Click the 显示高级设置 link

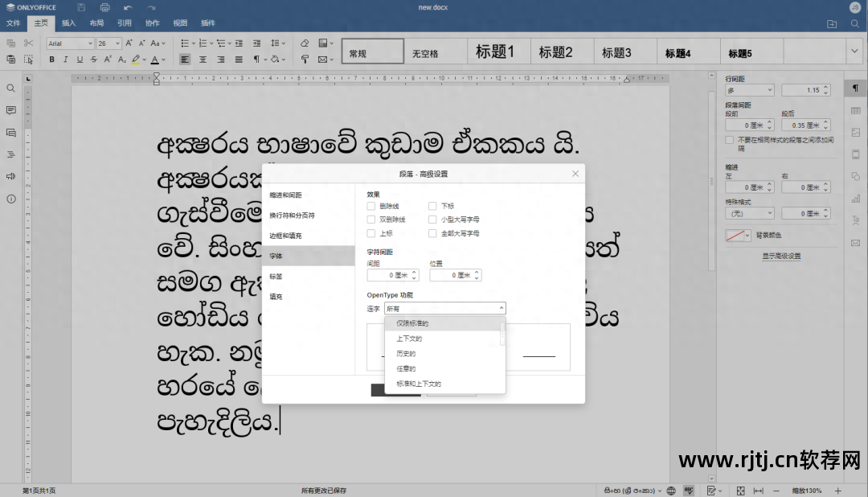[781, 256]
